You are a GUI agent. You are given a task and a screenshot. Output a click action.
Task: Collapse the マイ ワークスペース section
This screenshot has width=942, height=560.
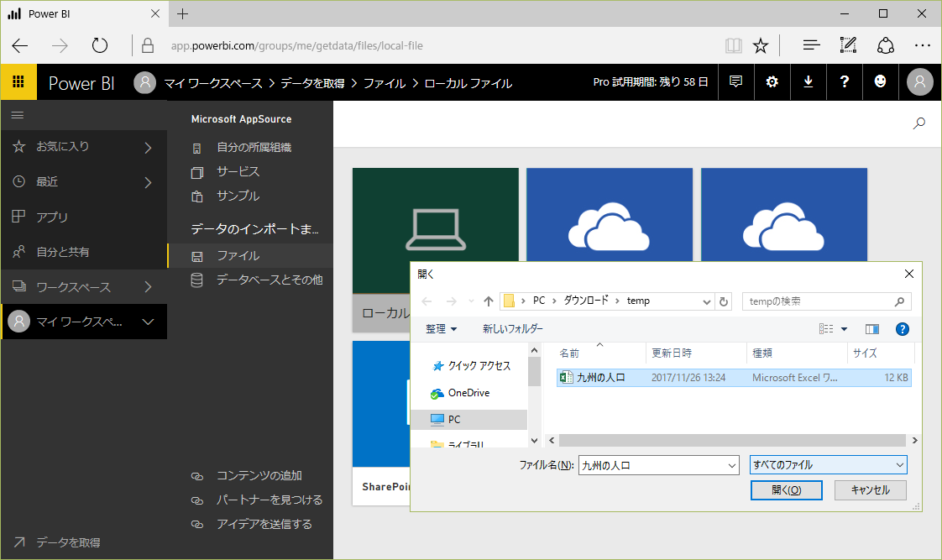[148, 322]
